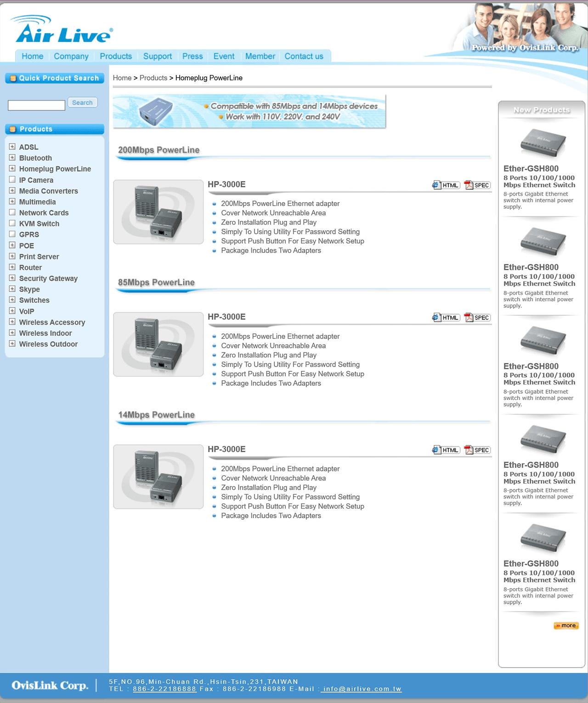Screen dimensions: 588x703
Task: Click the box icon beside GPRS
Action: point(12,234)
